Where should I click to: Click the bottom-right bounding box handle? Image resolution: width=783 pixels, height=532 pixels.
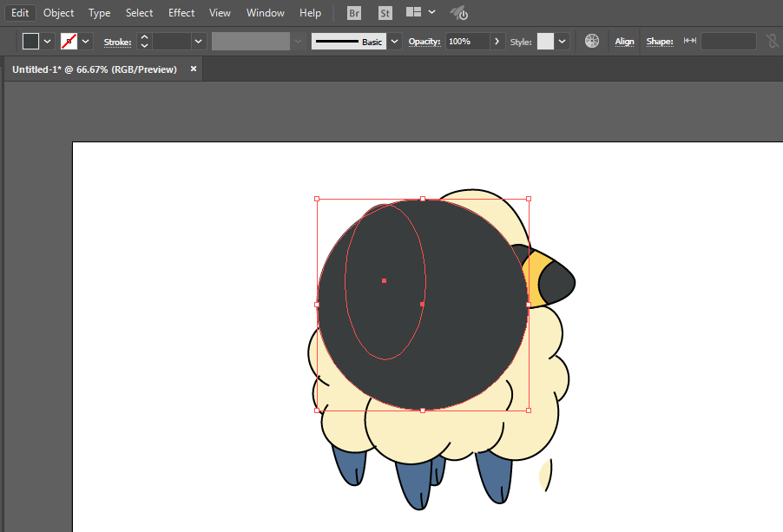tap(529, 410)
